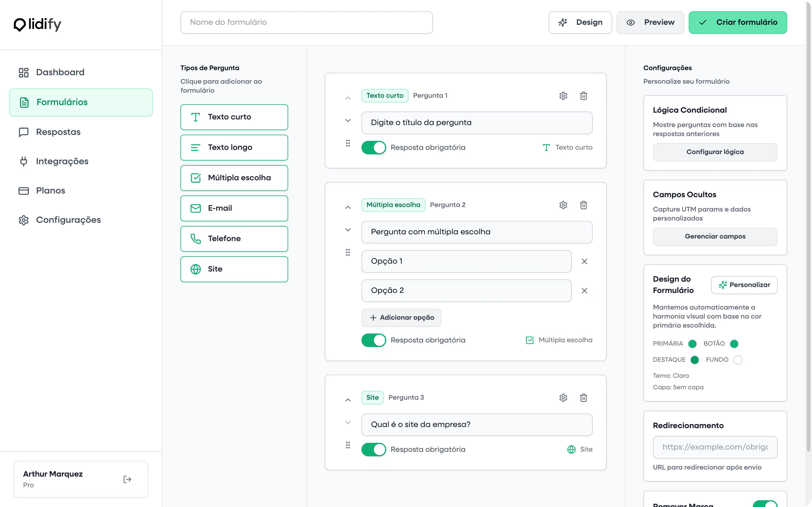Image resolution: width=812 pixels, height=507 pixels.
Task: Open Configurar lógica for conditional logic
Action: [x=715, y=152]
